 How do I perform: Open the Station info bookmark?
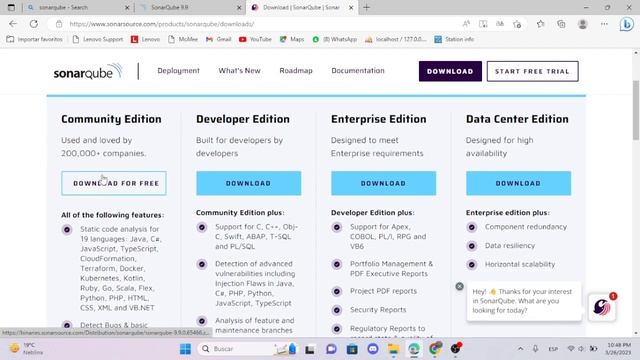(454, 39)
